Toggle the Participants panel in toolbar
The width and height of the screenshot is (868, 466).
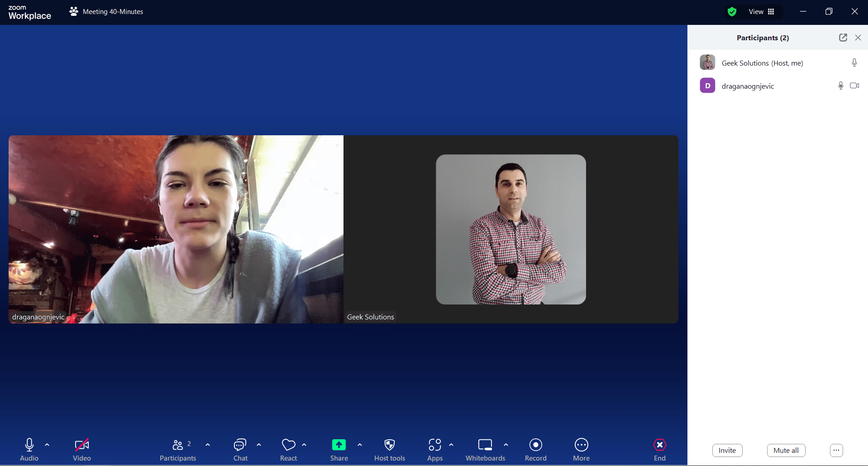(x=178, y=445)
